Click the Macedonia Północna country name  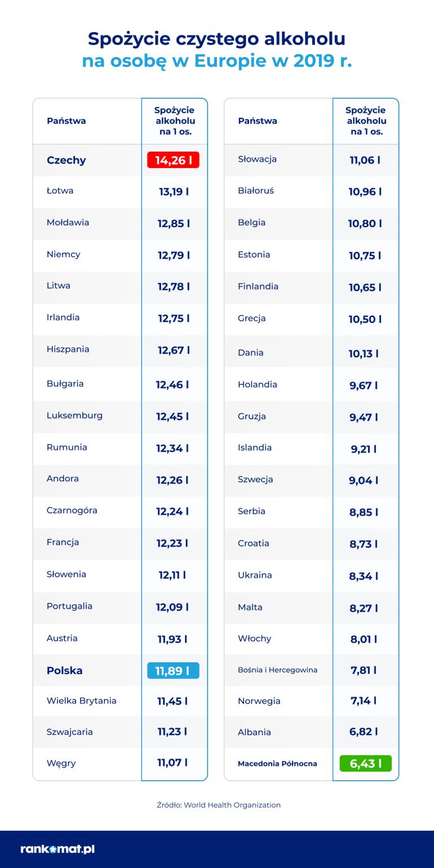pyautogui.click(x=277, y=764)
